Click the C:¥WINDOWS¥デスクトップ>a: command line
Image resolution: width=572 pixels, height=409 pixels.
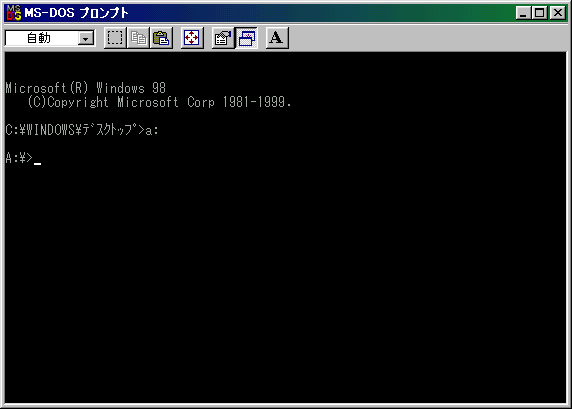click(x=82, y=130)
